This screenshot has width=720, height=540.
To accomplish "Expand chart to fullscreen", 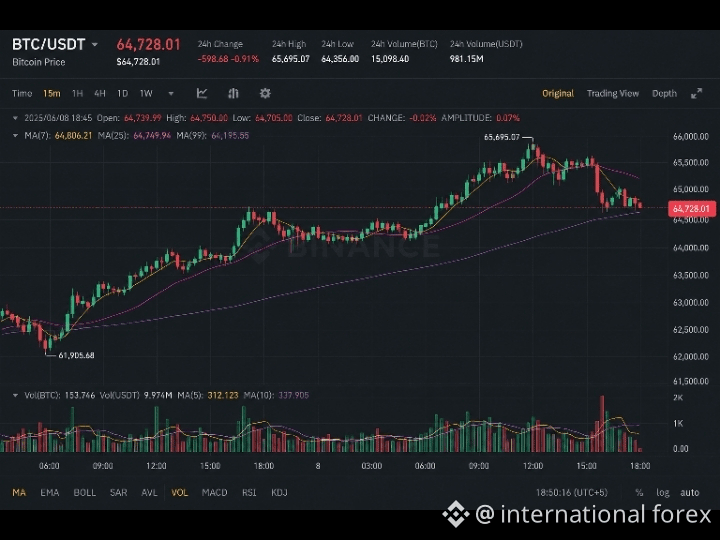I will click(697, 93).
